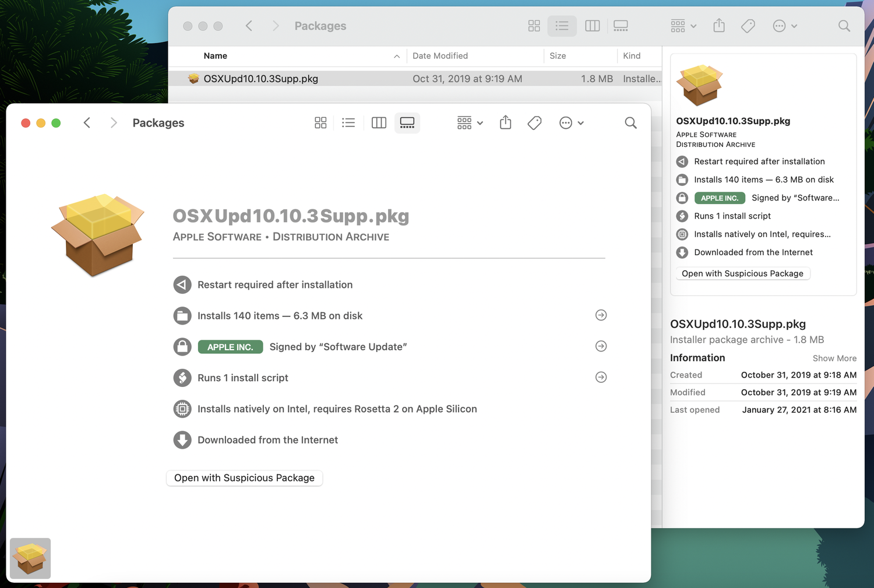Click the green APPLE INC. badge in front window

230,347
